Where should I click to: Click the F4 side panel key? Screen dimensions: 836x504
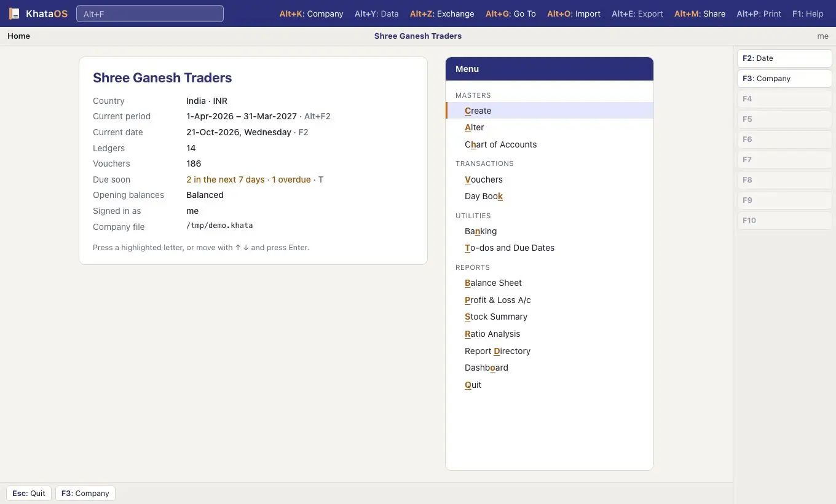tap(784, 99)
